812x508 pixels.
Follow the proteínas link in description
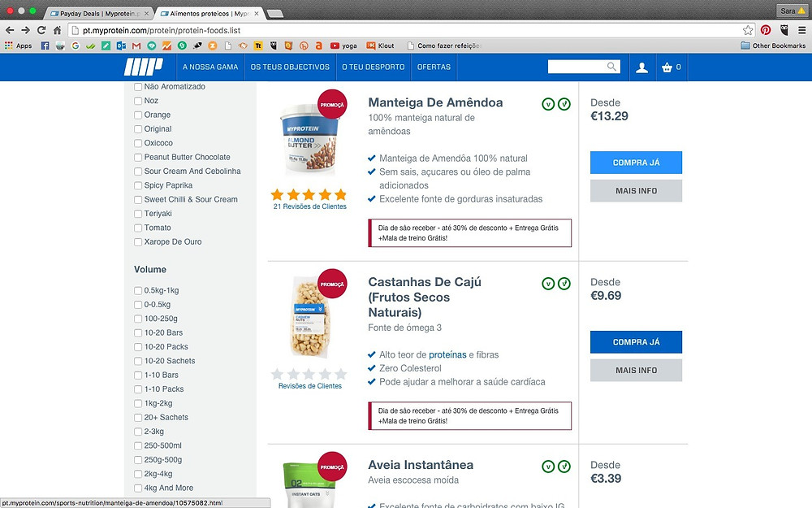pos(447,354)
